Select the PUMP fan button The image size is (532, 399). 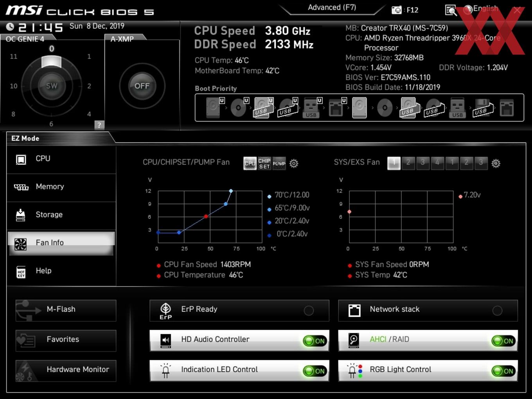click(x=279, y=163)
